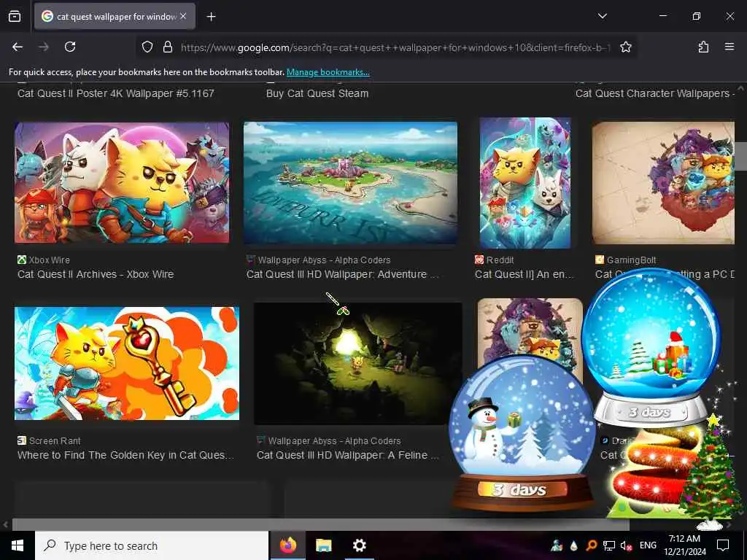Open the Firefox extensions menu

click(x=703, y=47)
